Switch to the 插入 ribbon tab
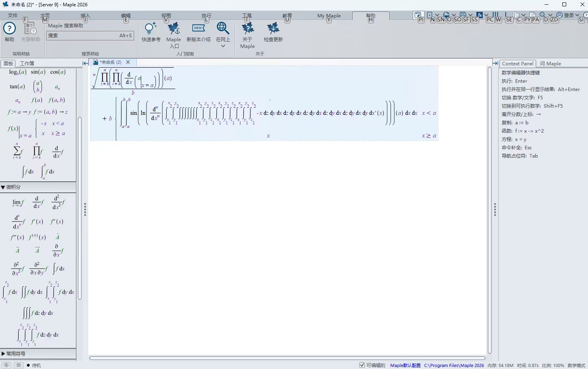 [85, 16]
